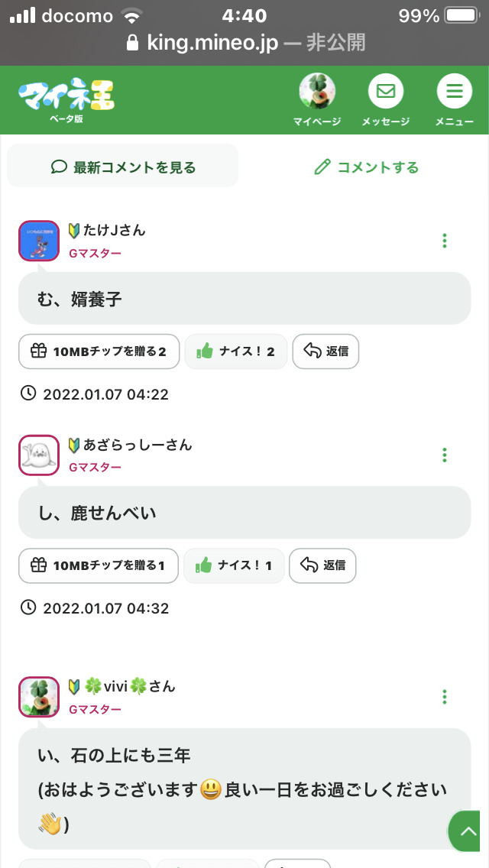Open vivi さん's clover avatar
The image size is (489, 868).
tap(38, 697)
